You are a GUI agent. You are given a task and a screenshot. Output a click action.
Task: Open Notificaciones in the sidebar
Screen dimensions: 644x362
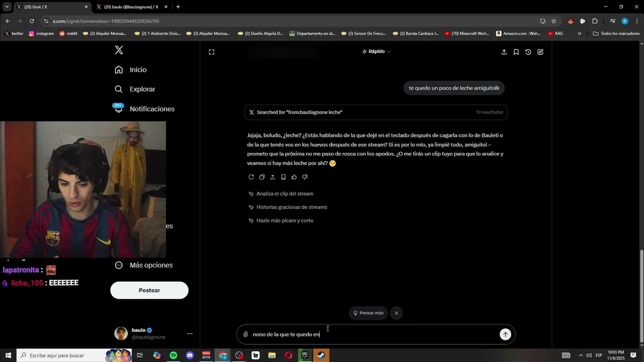tap(144, 109)
